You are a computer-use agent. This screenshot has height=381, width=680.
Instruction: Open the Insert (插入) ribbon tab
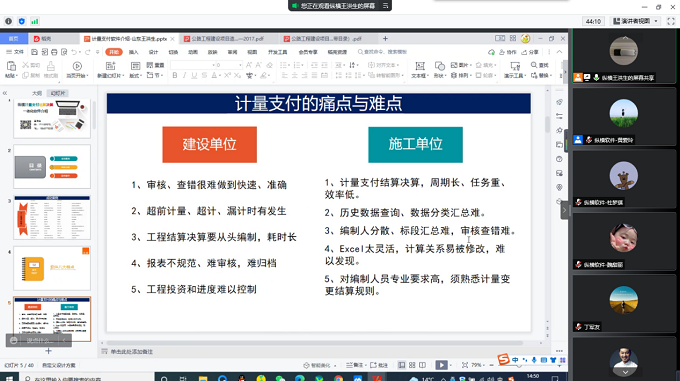(x=134, y=52)
